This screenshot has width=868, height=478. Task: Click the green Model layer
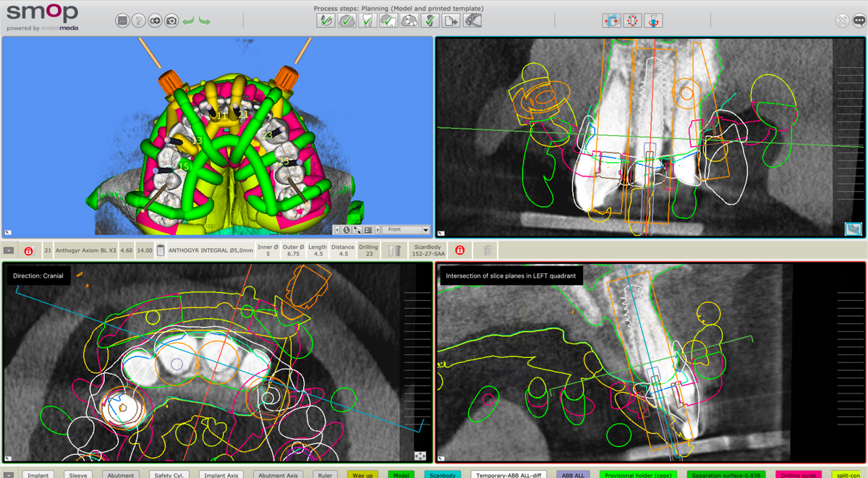tap(400, 474)
